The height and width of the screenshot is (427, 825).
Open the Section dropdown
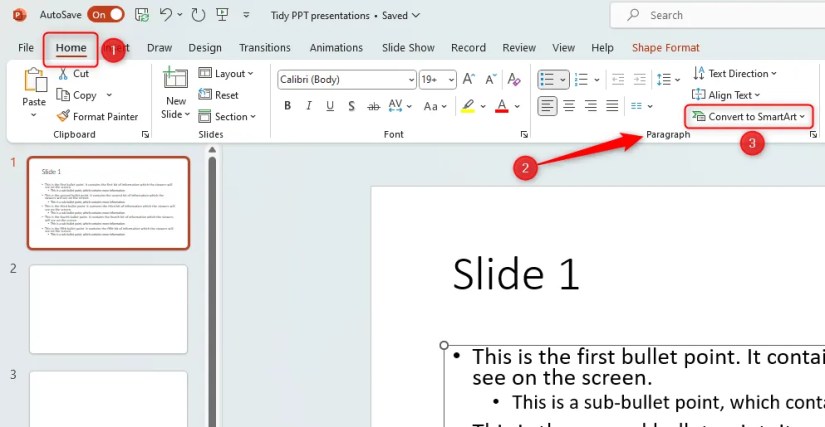pos(227,116)
